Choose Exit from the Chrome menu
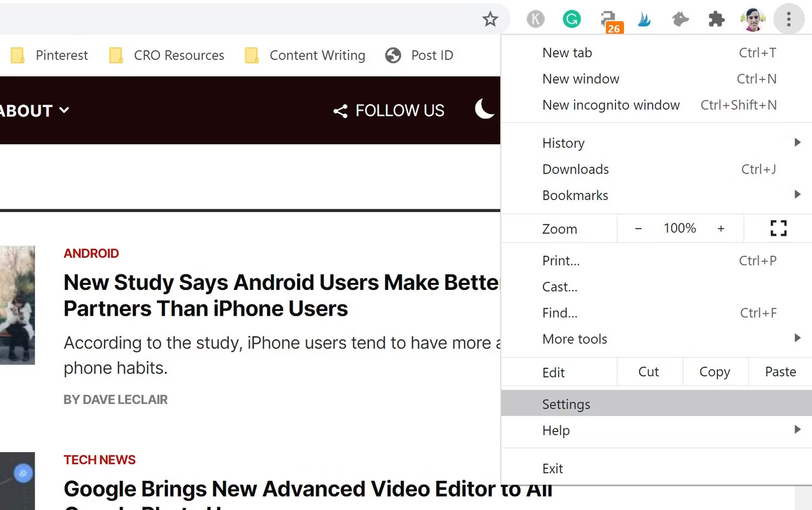This screenshot has height=510, width=812. click(657, 468)
